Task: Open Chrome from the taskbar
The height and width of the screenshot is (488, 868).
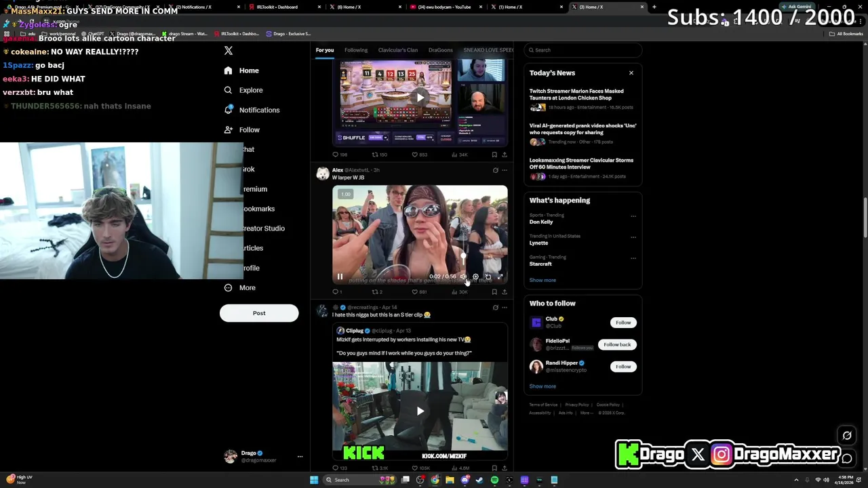Action: pos(435,480)
